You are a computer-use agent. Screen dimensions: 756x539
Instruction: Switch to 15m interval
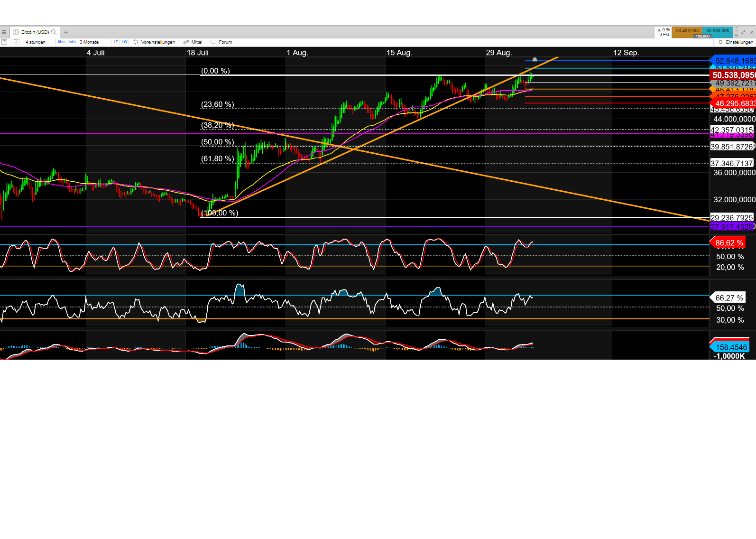click(x=61, y=42)
